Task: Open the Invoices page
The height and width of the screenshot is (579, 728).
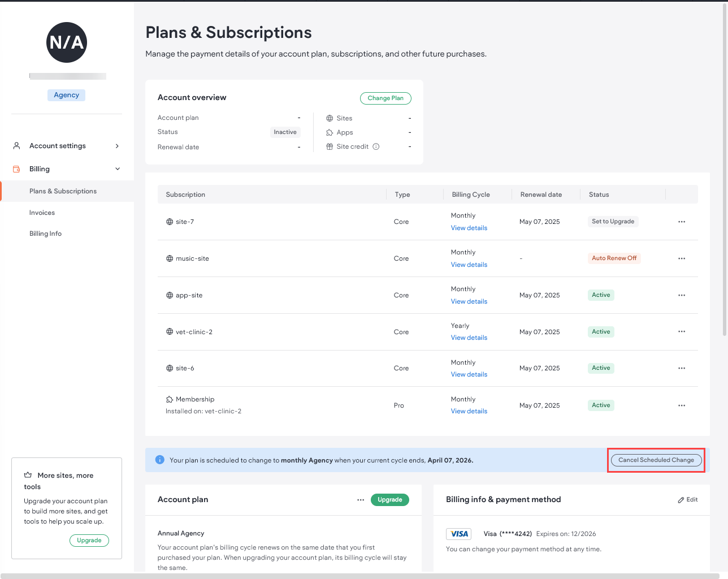Action: point(42,213)
